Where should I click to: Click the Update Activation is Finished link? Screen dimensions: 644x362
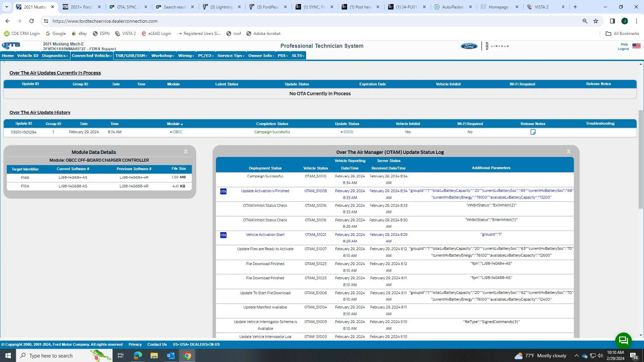pos(265,191)
